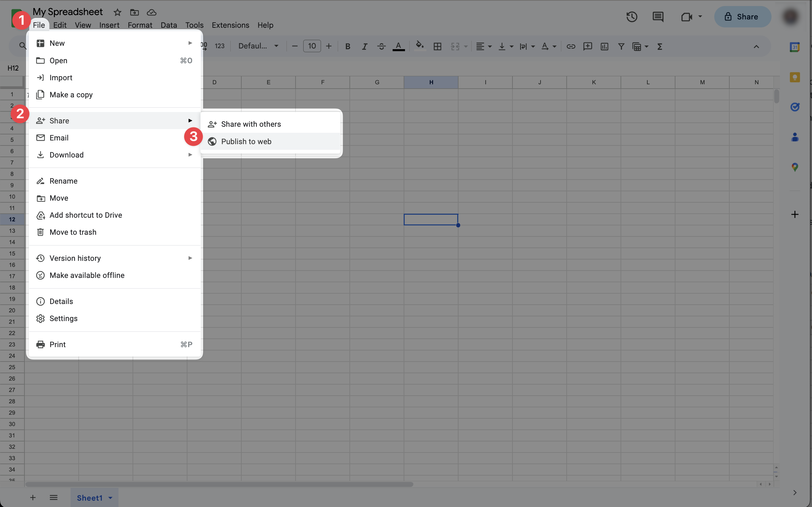812x507 pixels.
Task: Toggle strikethrough formatting
Action: tap(381, 46)
